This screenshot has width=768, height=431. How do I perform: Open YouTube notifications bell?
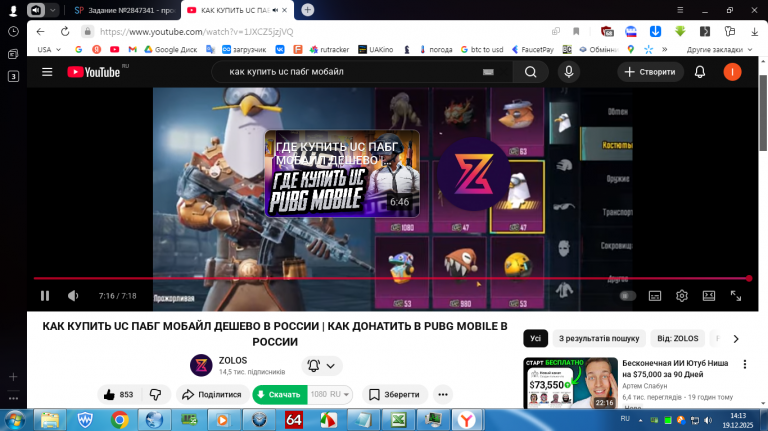pos(700,72)
